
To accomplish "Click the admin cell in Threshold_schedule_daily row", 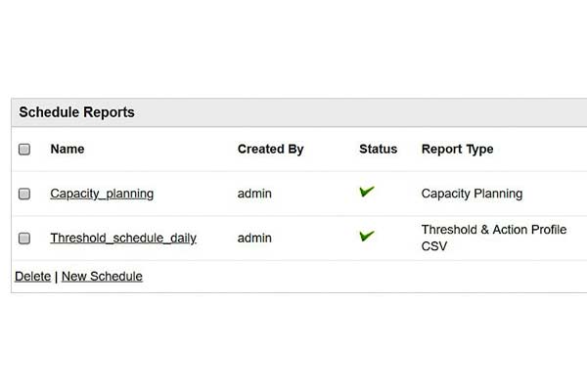I will pos(254,238).
